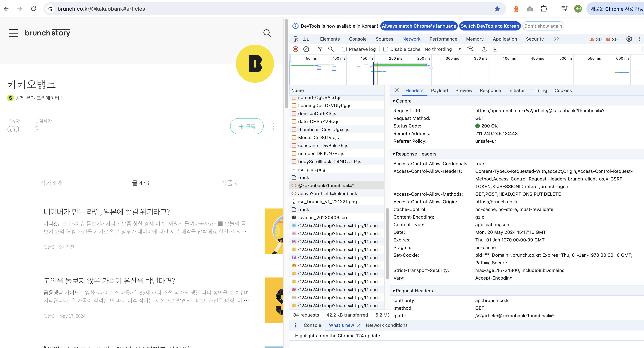Switch to the Console tab
Viewport: 644px width, 348px height.
(358, 39)
